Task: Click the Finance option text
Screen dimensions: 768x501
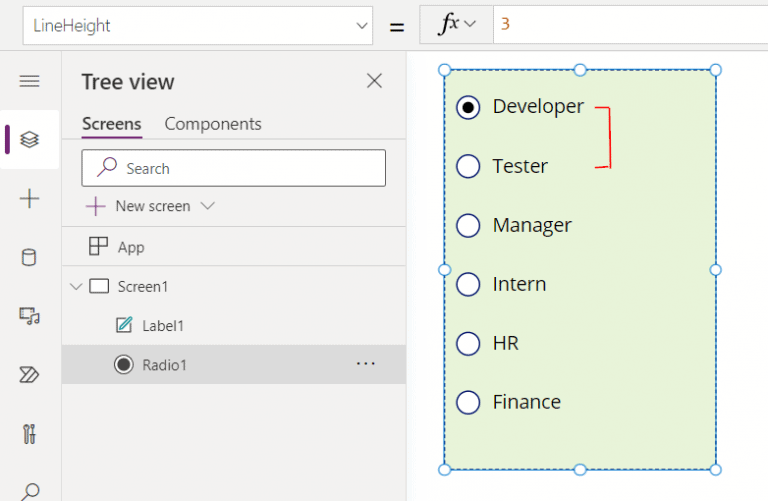Action: (527, 402)
